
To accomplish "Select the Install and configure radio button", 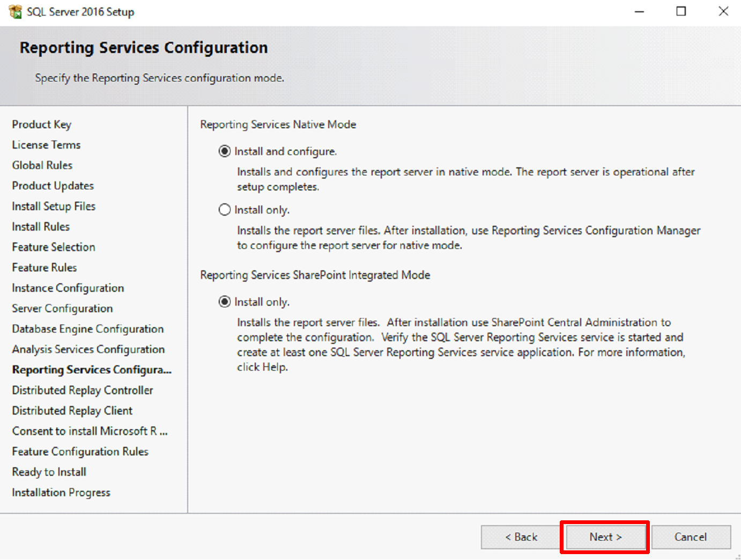I will click(x=224, y=151).
